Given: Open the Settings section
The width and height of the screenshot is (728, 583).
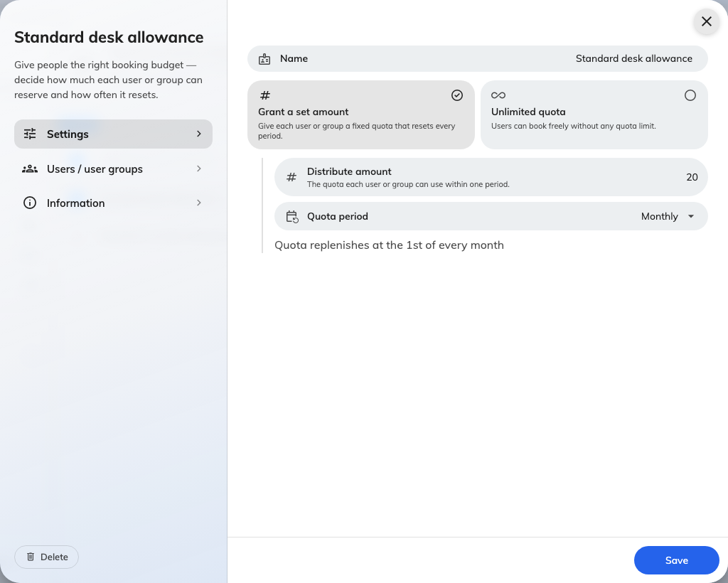Looking at the screenshot, I should coord(113,134).
